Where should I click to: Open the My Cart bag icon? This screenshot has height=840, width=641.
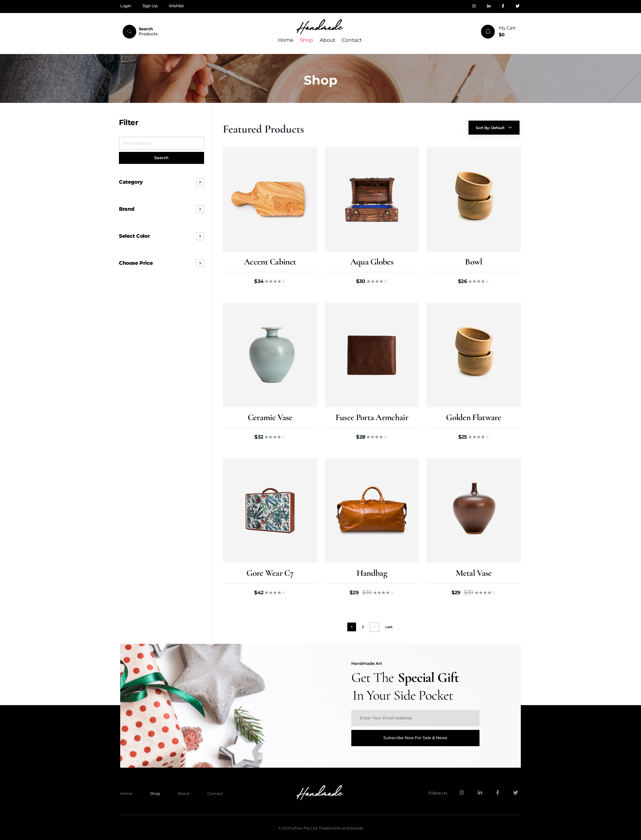(488, 32)
